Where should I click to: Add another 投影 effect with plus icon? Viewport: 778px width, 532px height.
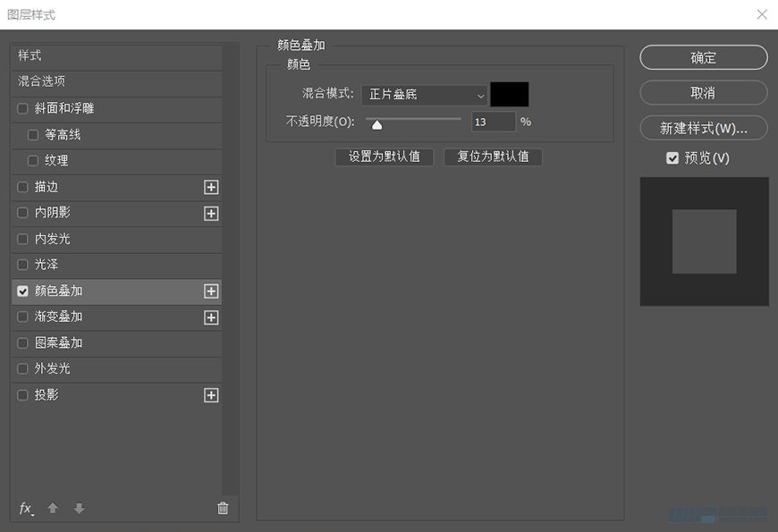211,395
